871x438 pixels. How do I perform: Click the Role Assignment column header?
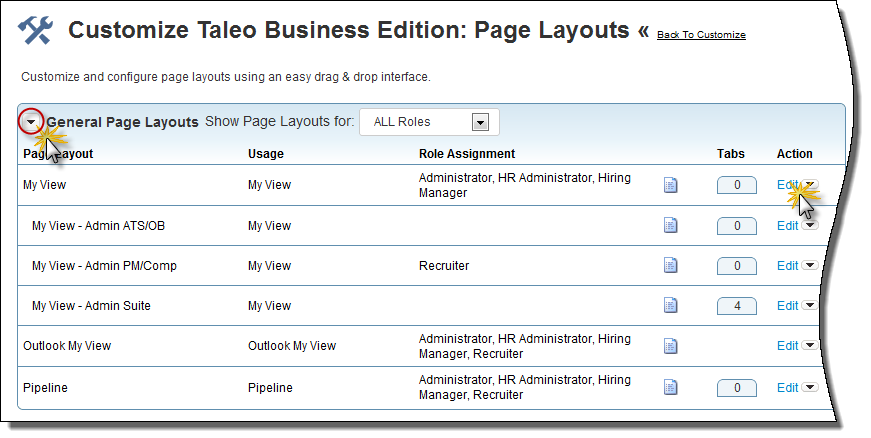467,154
